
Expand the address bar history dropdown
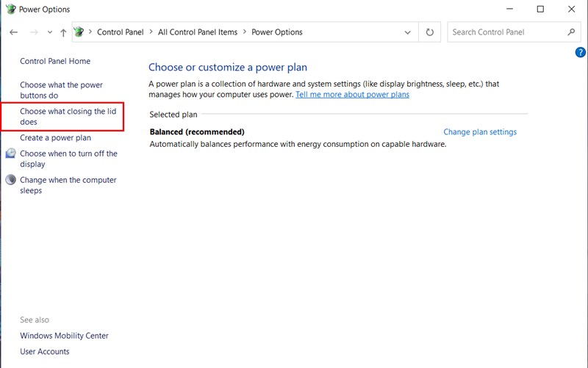[408, 32]
